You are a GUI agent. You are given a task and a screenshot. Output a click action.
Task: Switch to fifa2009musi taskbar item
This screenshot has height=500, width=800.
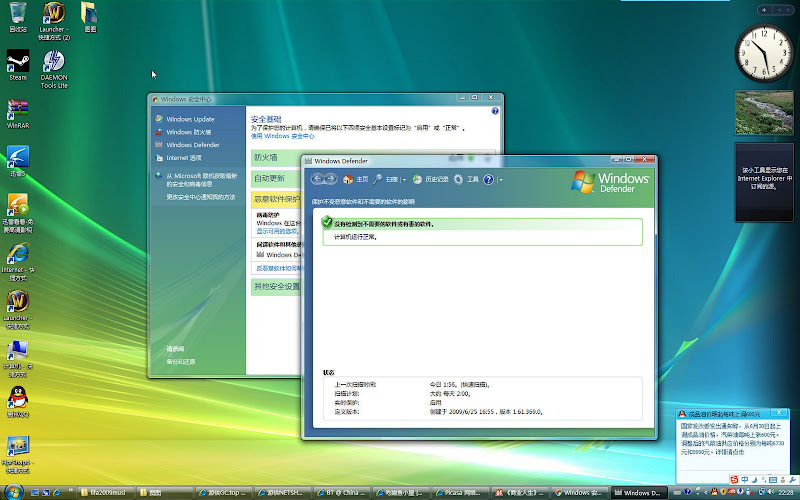[107, 492]
